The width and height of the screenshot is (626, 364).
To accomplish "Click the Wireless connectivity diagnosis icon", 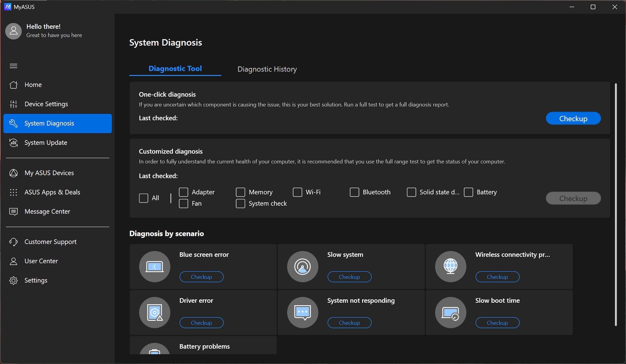I will pos(450,266).
